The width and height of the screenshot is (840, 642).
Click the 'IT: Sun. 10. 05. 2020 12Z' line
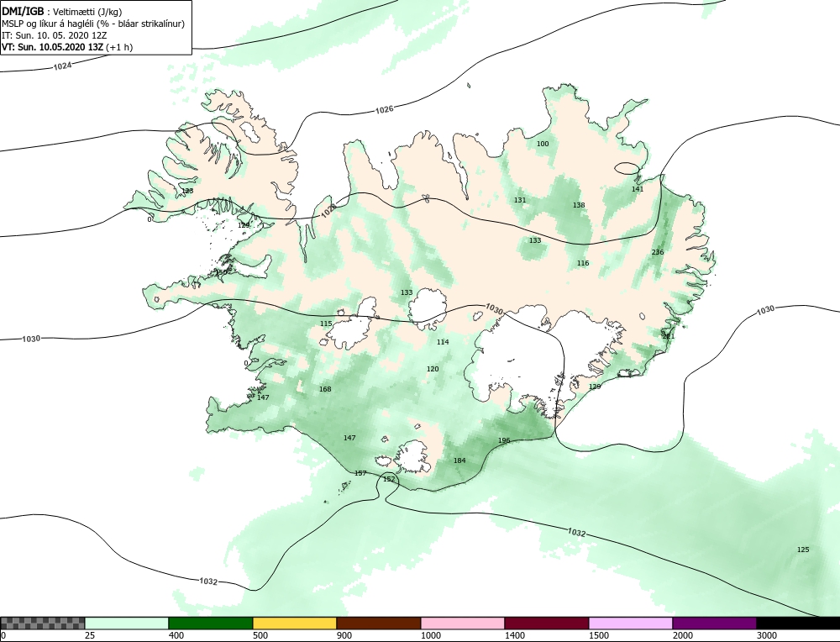click(x=54, y=35)
